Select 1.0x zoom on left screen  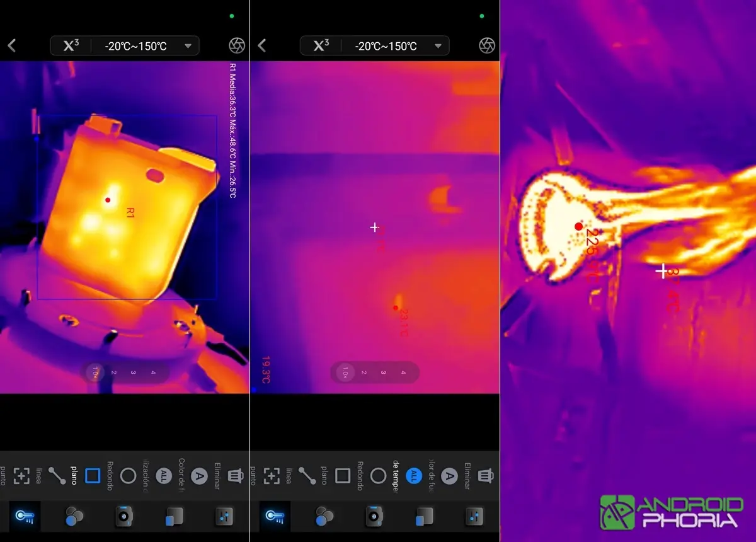(96, 372)
